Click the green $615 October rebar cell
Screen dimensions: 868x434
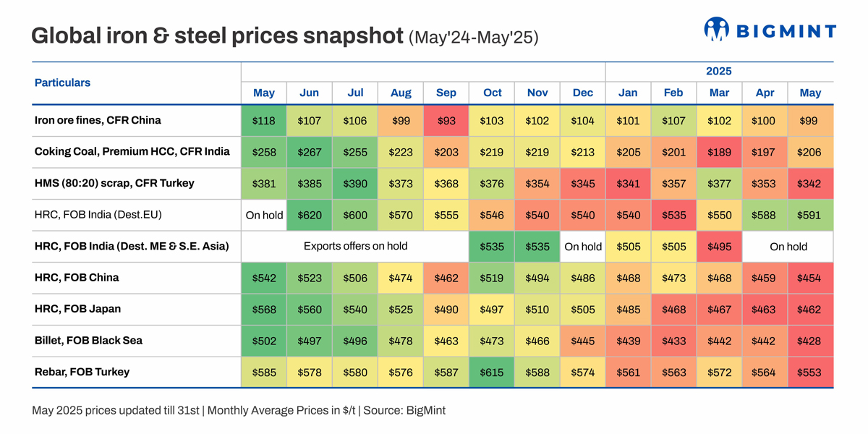click(492, 373)
